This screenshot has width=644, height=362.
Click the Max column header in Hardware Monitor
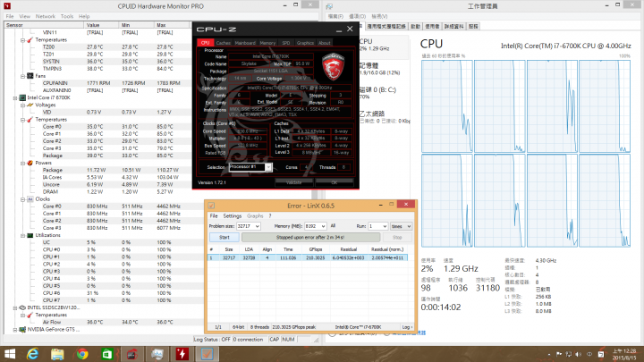pyautogui.click(x=172, y=25)
